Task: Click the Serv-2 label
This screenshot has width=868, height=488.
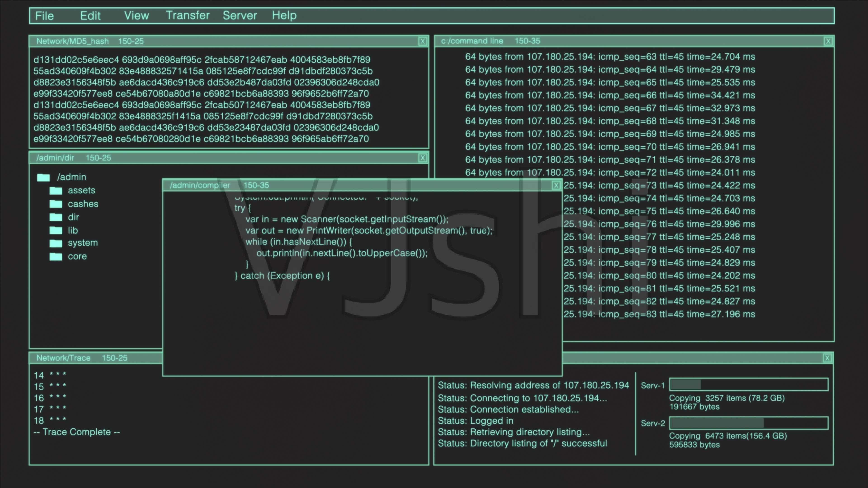Action: coord(653,423)
